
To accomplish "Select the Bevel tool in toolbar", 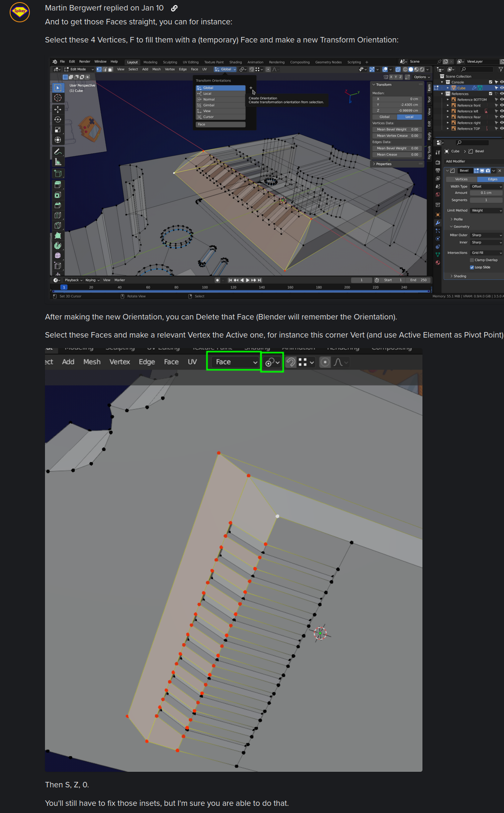I will 58,205.
